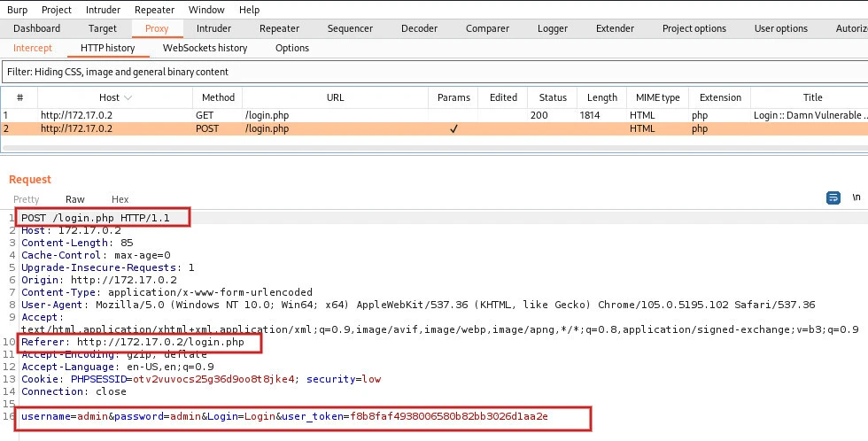Open the Project menu
Viewport: 868px width, 441px height.
pos(57,10)
